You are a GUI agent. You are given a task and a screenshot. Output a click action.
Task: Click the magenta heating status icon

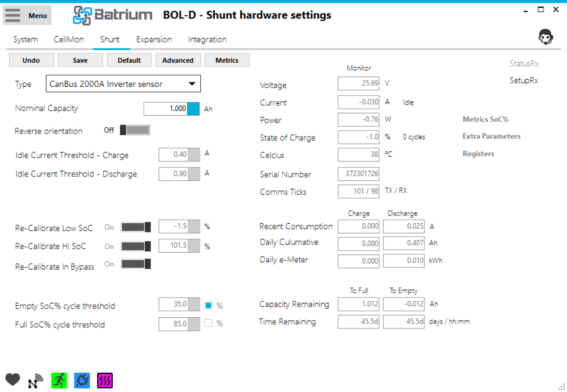(105, 380)
